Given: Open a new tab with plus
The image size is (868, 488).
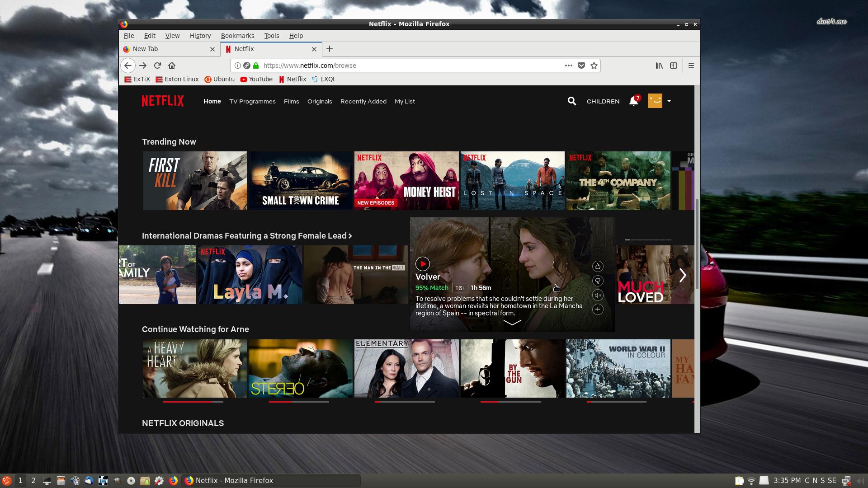Looking at the screenshot, I should (330, 49).
